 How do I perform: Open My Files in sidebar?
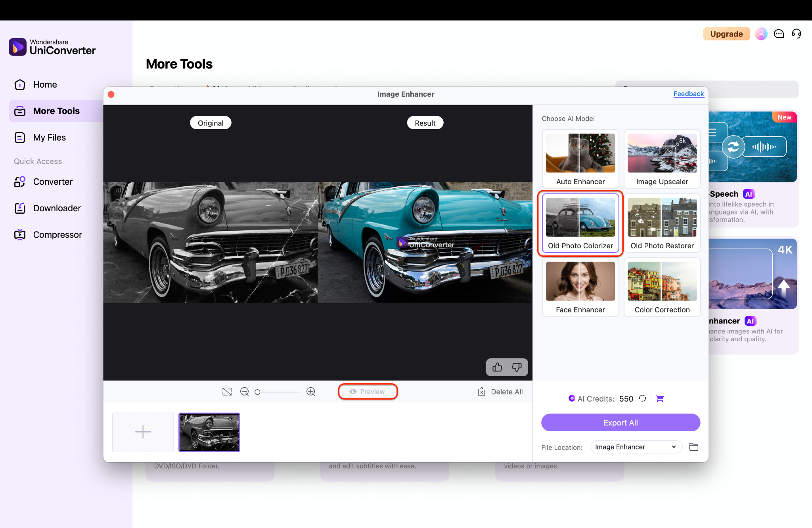[x=40, y=138]
